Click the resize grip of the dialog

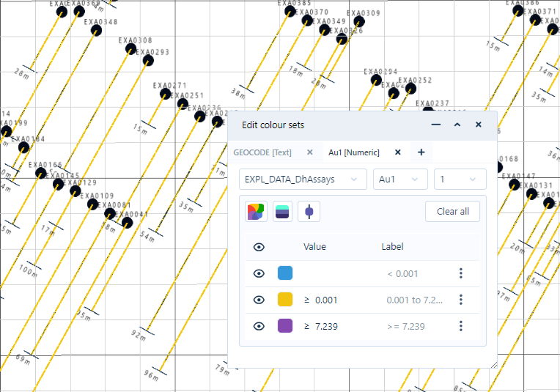tap(494, 365)
